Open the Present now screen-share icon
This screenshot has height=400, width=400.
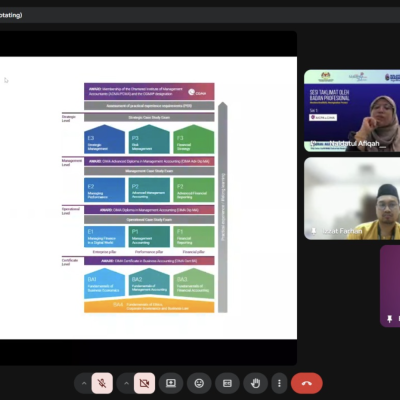coord(171,383)
